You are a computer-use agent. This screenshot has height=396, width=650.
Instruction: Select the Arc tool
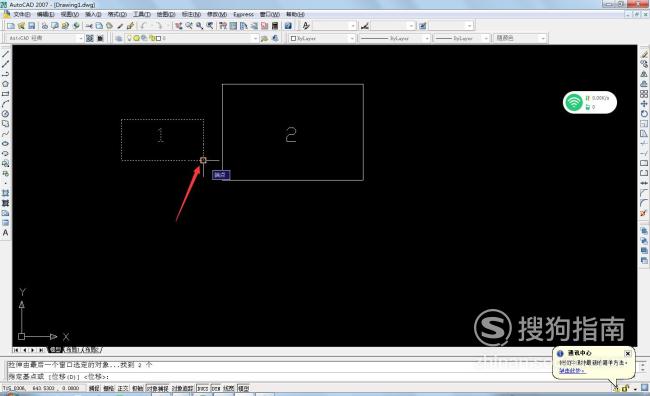coord(5,104)
